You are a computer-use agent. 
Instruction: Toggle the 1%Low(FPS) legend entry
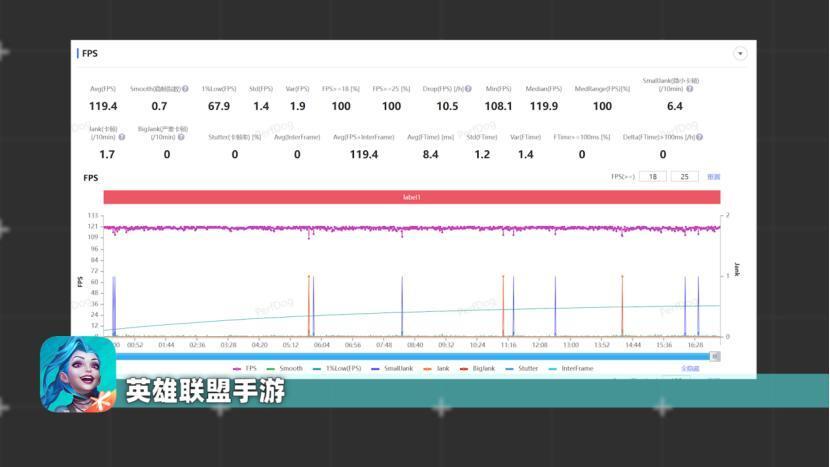337,369
